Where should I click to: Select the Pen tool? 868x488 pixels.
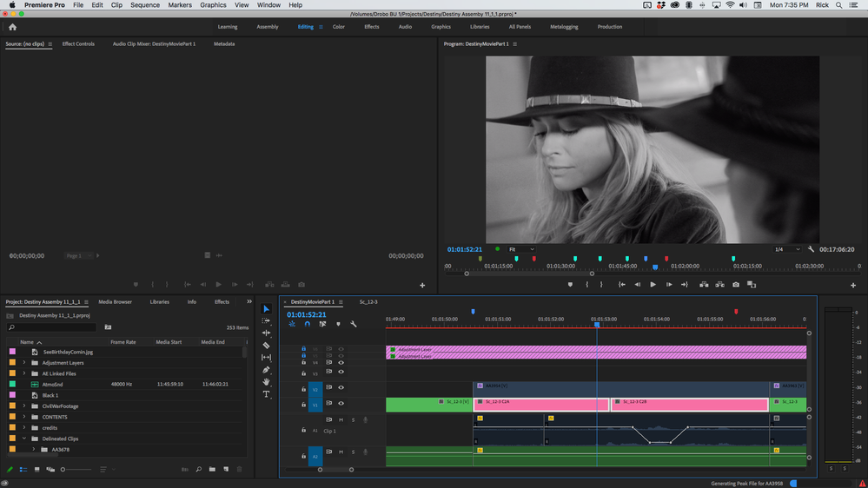tap(267, 370)
